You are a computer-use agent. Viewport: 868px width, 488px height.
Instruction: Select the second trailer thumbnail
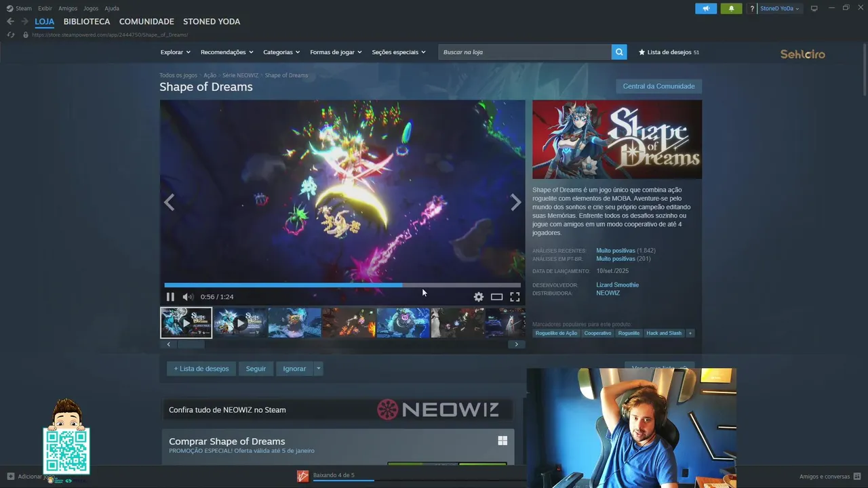240,323
